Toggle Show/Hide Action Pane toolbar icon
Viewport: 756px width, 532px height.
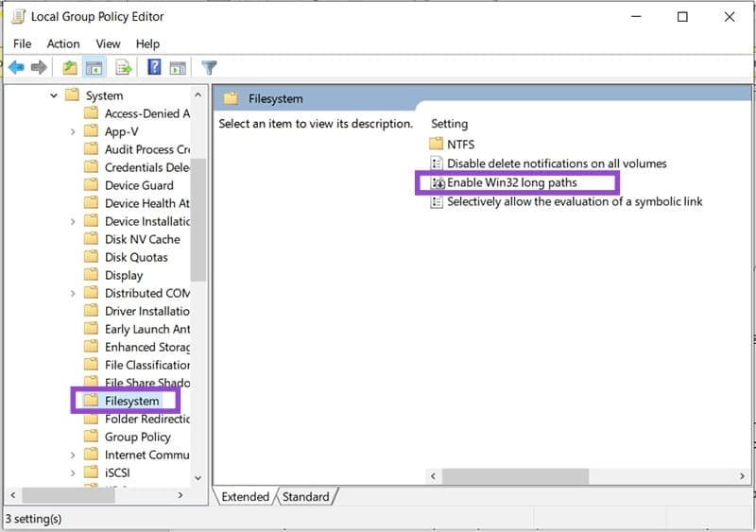point(178,67)
